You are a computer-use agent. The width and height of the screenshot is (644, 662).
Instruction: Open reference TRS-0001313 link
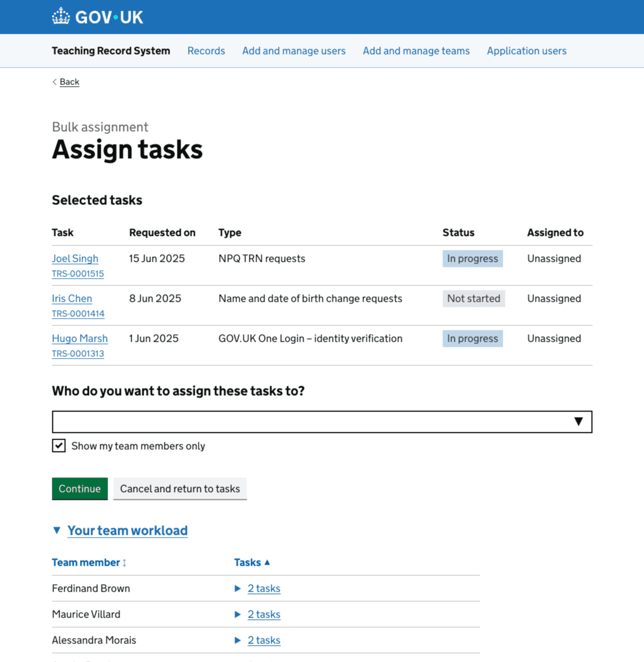tap(78, 354)
